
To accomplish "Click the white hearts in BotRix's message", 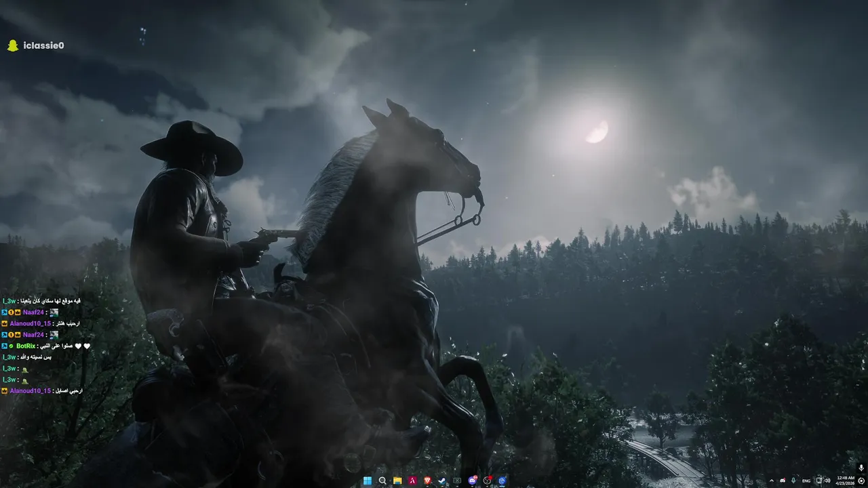I will pos(82,346).
